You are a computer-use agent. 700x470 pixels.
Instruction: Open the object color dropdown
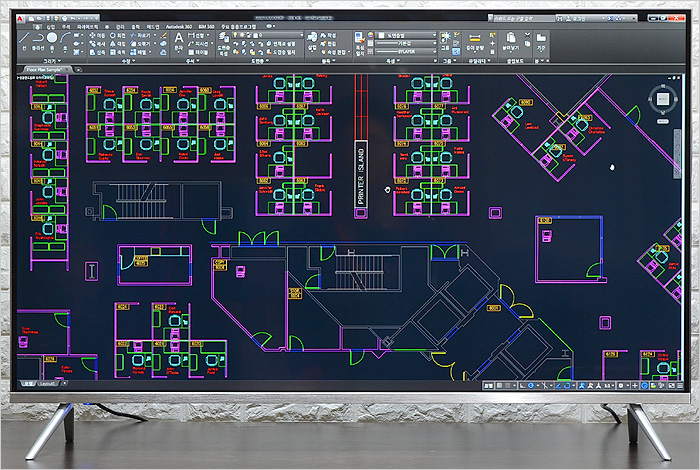[x=404, y=35]
